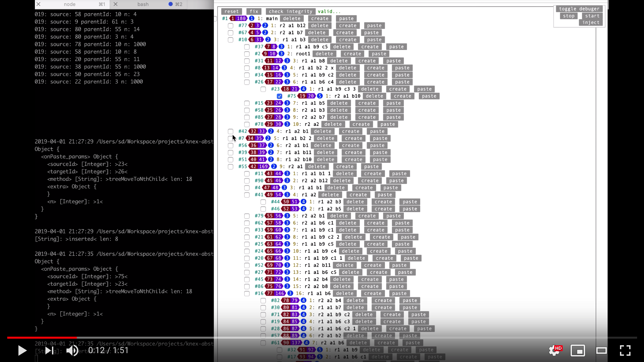
Task: Close the node terminal tab
Action: tap(39, 4)
